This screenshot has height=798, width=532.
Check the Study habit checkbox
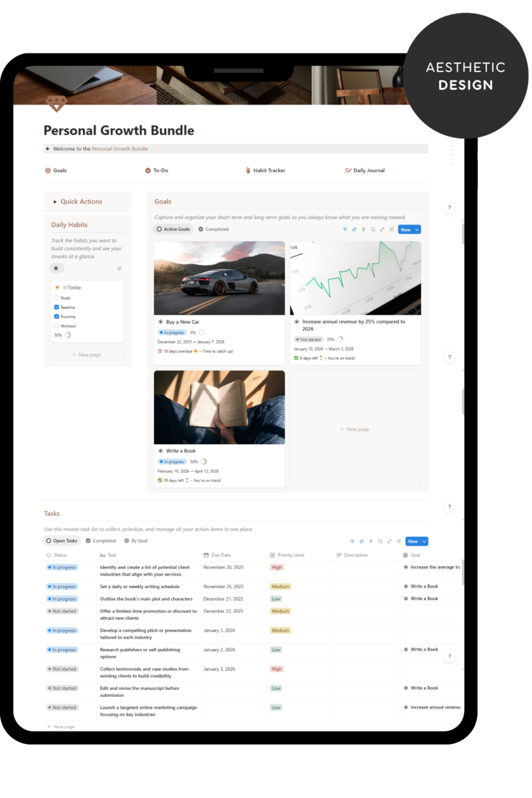click(57, 298)
